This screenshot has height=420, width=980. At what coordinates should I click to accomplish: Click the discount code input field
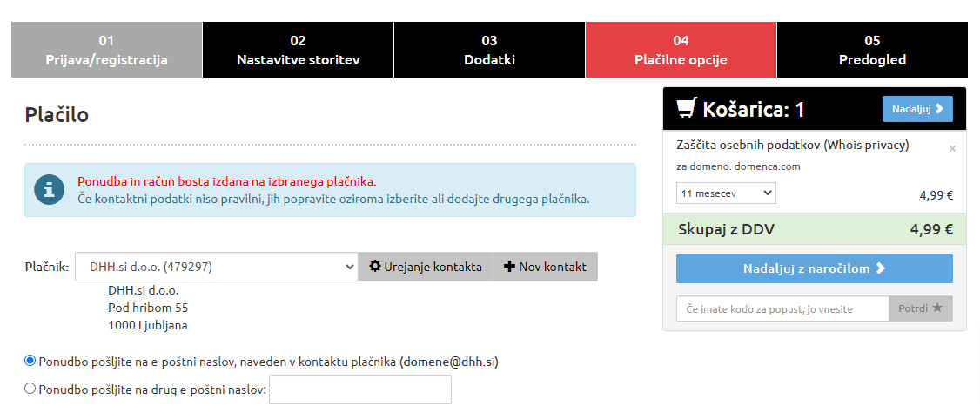[x=782, y=308]
